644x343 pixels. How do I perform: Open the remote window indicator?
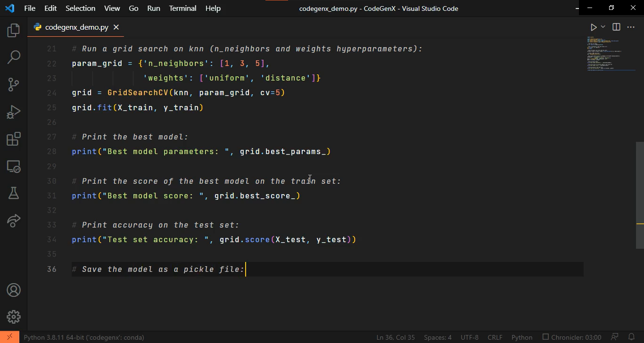pyautogui.click(x=9, y=337)
